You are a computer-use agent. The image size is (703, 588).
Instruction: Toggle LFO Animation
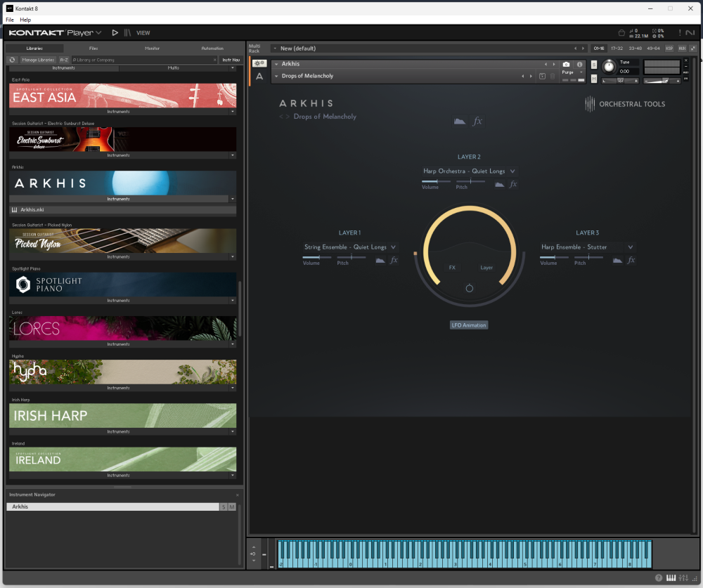point(469,325)
